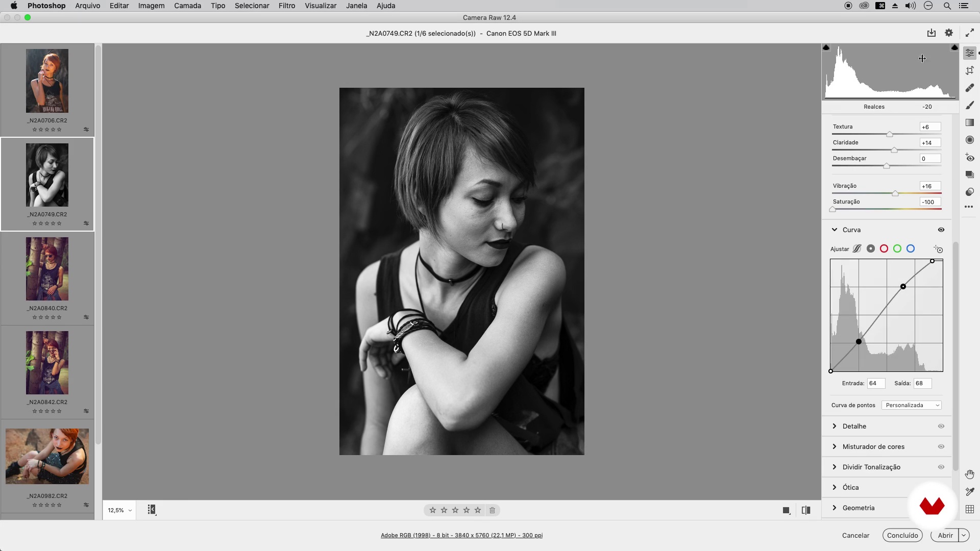Select the Radial Filter tool
The width and height of the screenshot is (980, 551).
click(970, 140)
